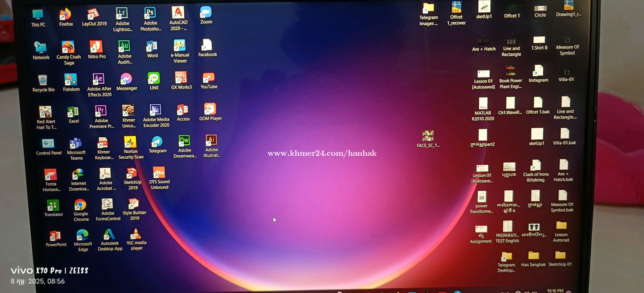Launch the Fishdom game icon
This screenshot has height=293, width=644.
pos(71,83)
